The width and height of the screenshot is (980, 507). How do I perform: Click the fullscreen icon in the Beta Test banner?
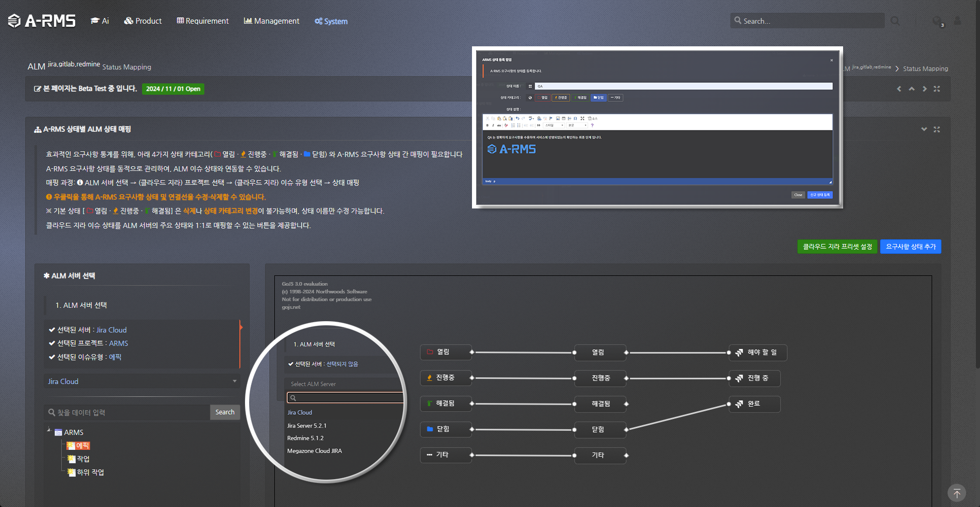point(937,89)
